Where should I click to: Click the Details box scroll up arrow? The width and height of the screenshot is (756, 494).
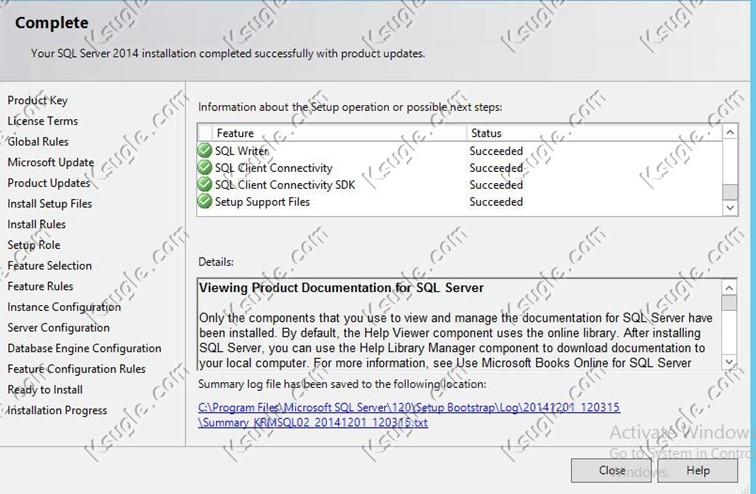coord(729,288)
